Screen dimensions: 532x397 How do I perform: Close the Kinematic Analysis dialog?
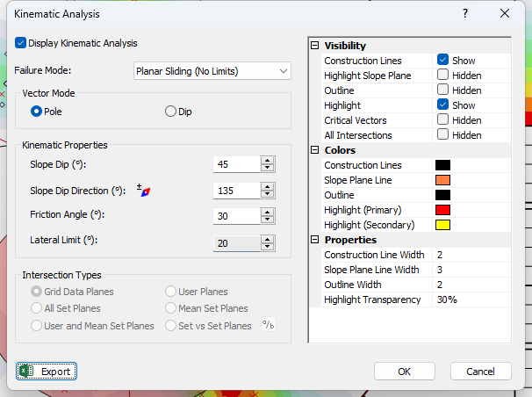[x=505, y=13]
